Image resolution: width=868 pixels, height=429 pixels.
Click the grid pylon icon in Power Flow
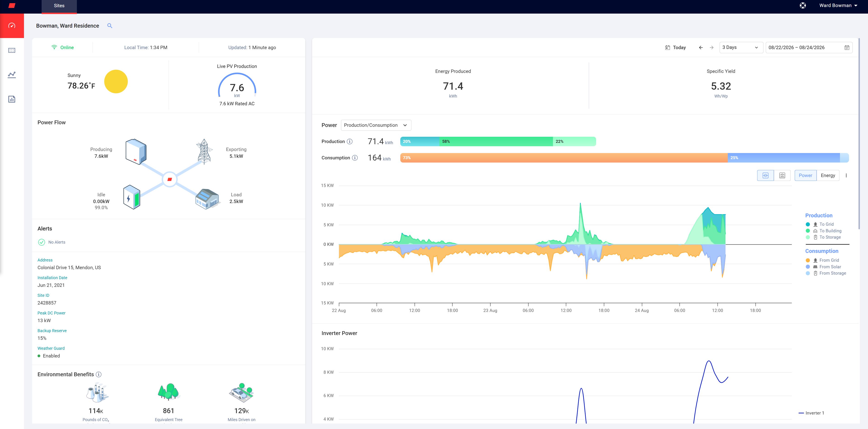pos(204,152)
